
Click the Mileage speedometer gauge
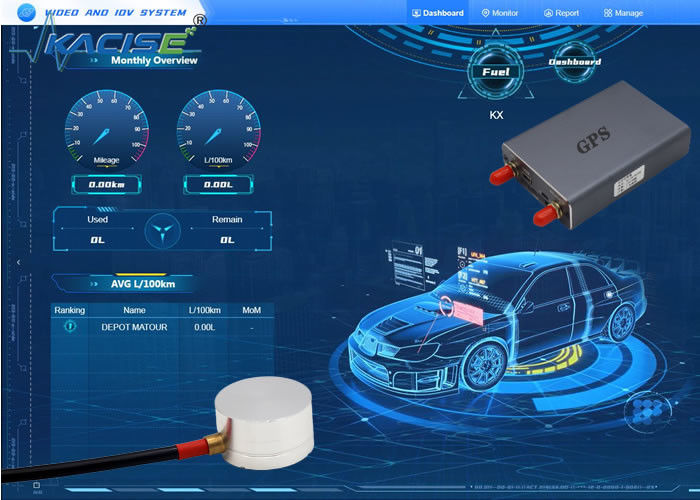point(106,136)
